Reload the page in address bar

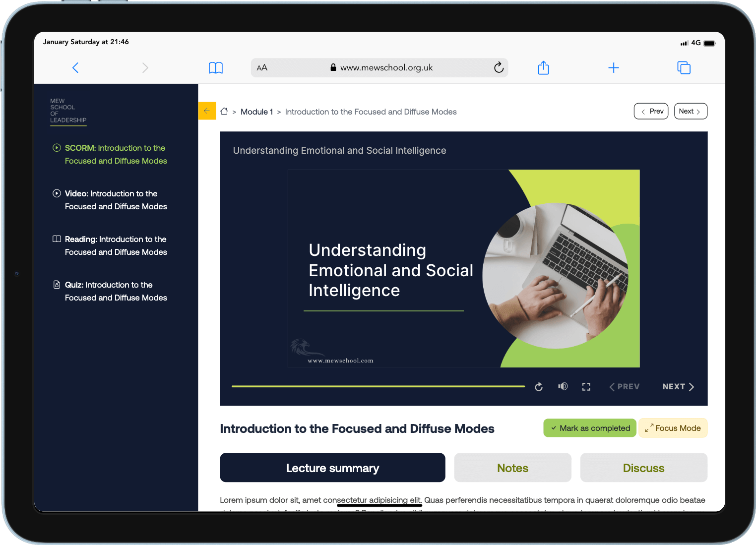[499, 68]
